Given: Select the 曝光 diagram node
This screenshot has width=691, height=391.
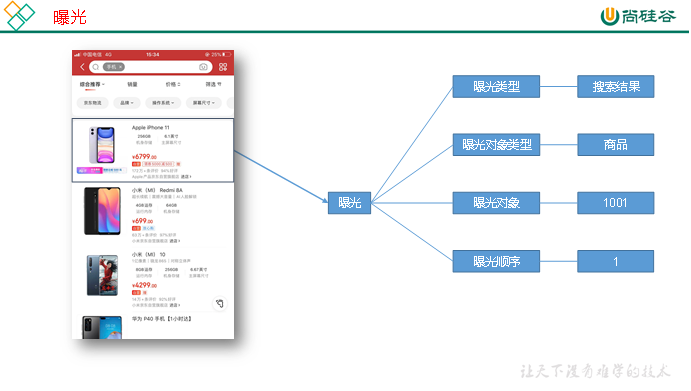Looking at the screenshot, I should click(349, 203).
